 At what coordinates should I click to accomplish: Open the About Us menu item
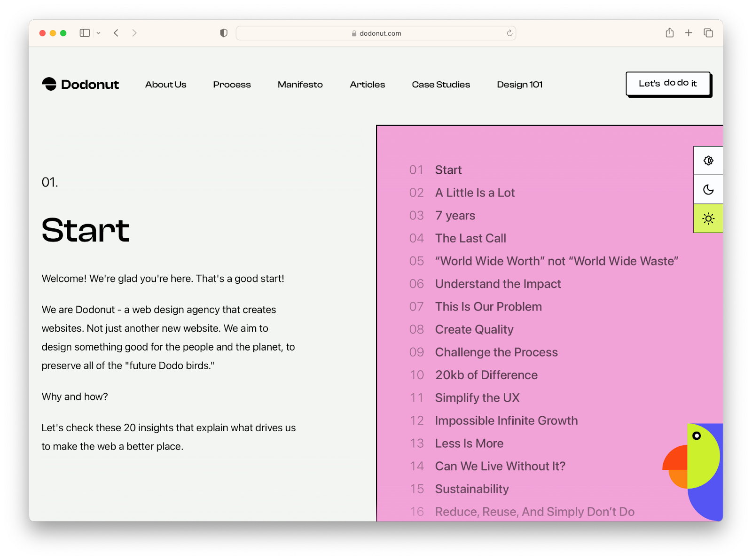[x=166, y=85]
